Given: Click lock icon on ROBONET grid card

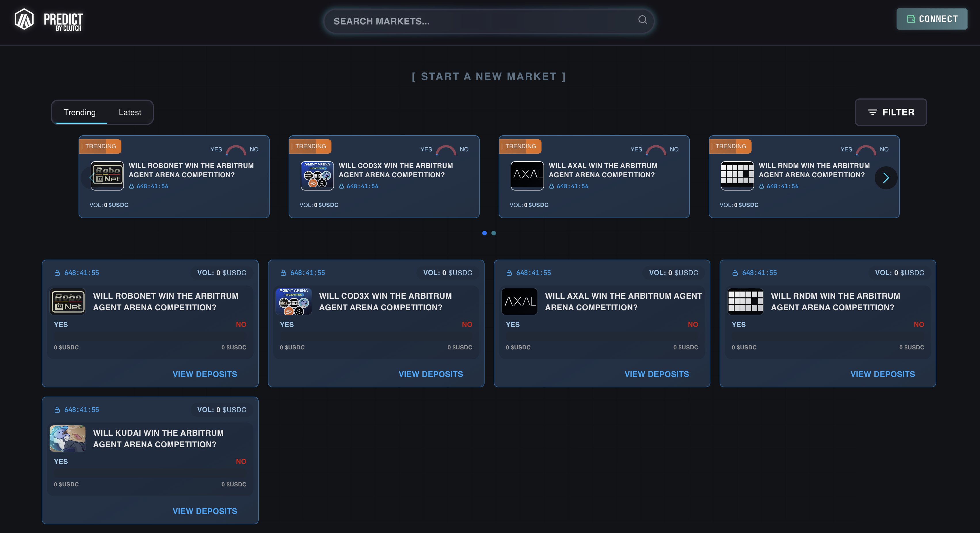Looking at the screenshot, I should tap(57, 273).
